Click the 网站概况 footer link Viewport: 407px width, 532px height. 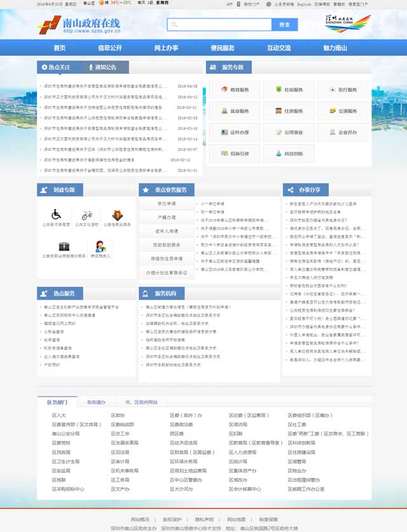tap(140, 519)
